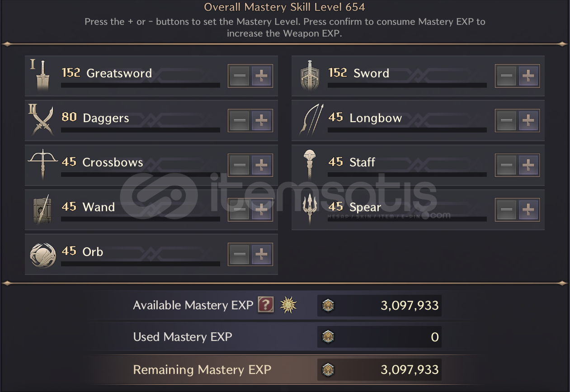Decrease Daggers mastery with minus button
Viewport: 570px width, 392px height.
point(240,121)
